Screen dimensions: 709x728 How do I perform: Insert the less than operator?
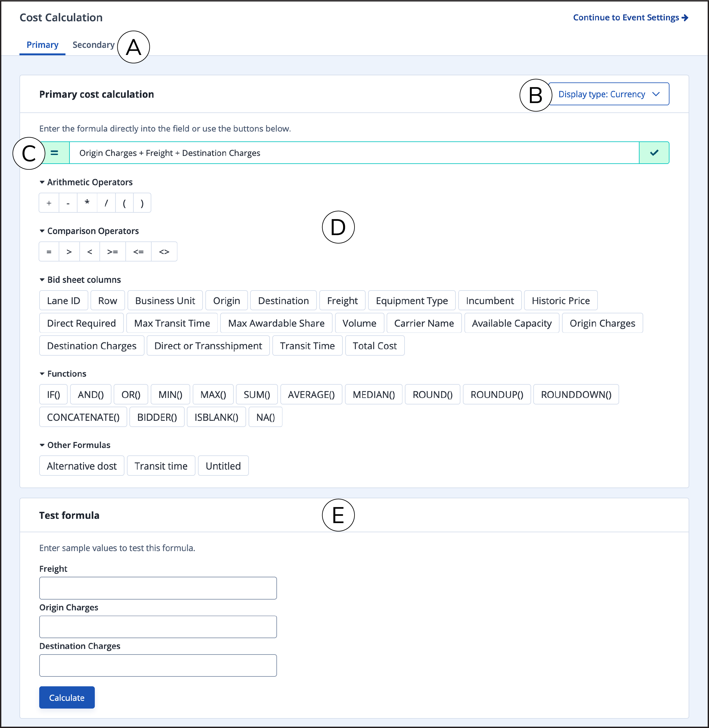point(90,252)
